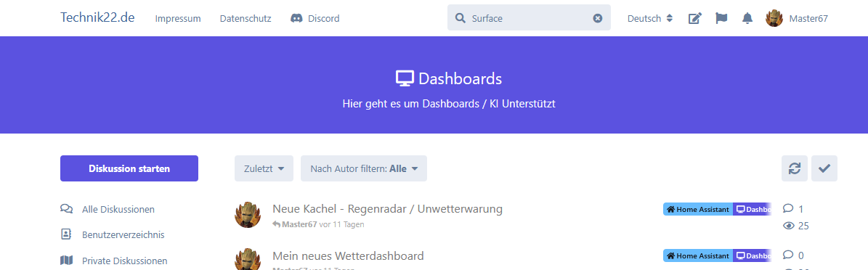Click the Master67 avatar in header
Viewport: 868px width, 270px height.
click(x=774, y=18)
